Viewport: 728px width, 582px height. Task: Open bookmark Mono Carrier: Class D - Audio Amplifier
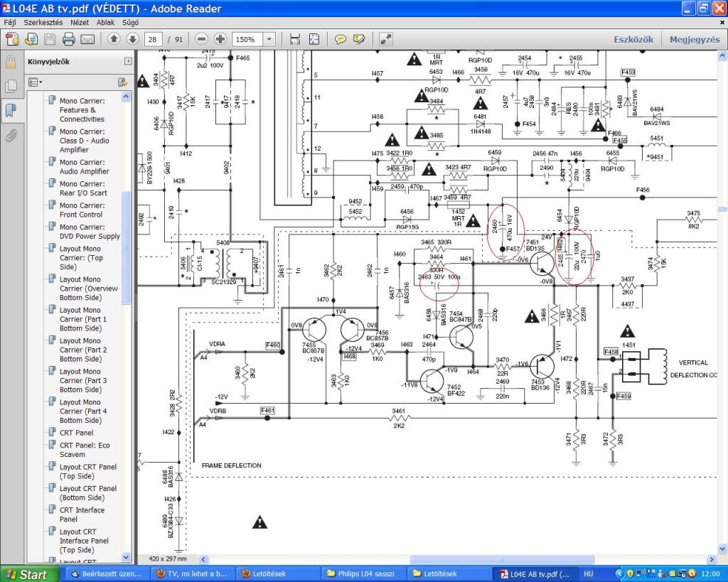pyautogui.click(x=85, y=141)
